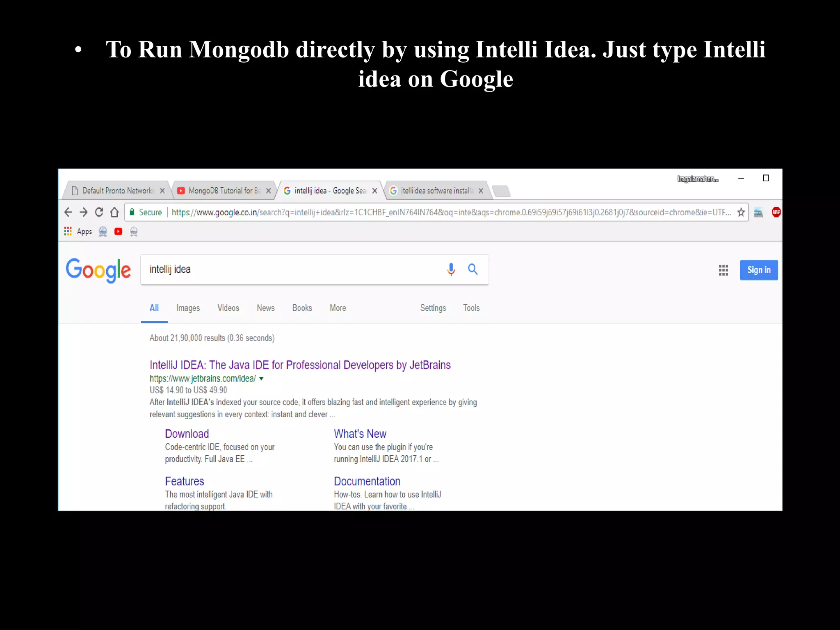Open the Documentation sitelink
The width and height of the screenshot is (840, 630).
click(x=367, y=482)
